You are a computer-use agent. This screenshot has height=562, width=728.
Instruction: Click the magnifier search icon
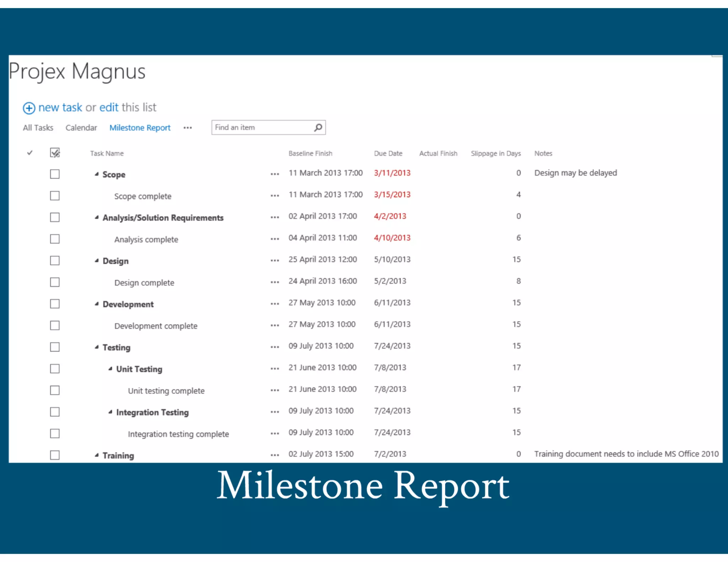click(x=318, y=128)
